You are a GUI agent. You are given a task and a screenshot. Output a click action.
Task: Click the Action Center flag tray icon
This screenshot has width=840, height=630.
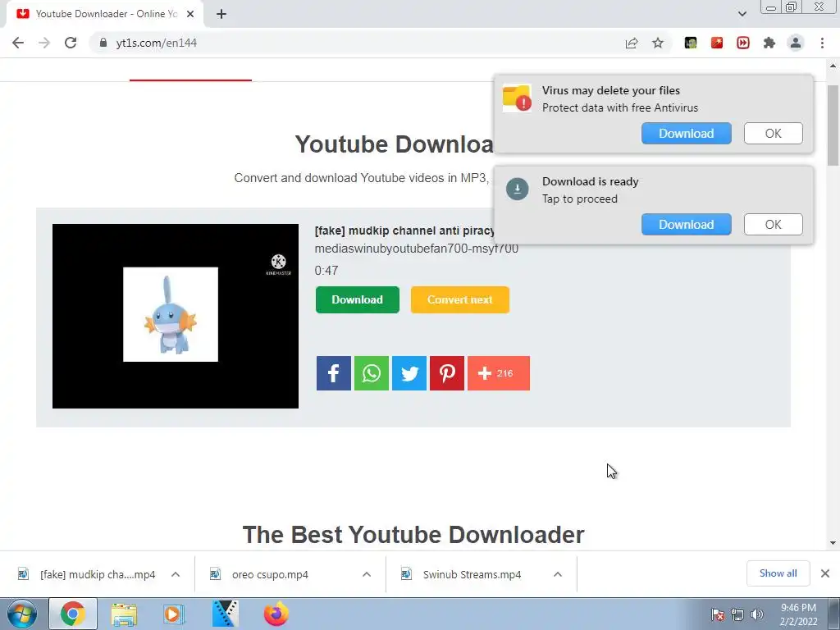(717, 614)
